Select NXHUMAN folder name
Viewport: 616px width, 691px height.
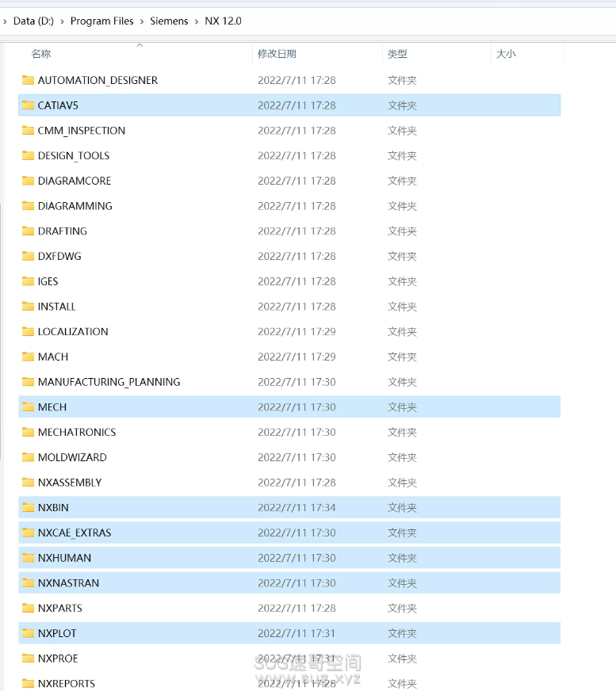pos(64,557)
